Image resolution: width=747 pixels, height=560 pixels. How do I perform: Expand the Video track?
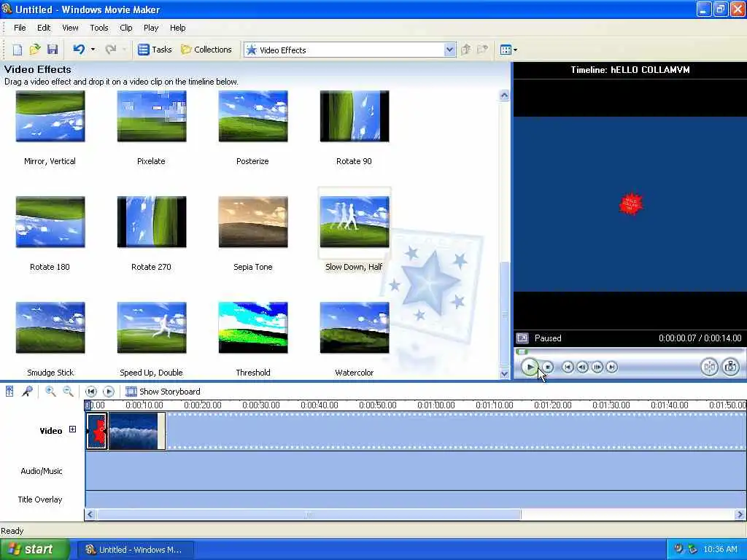coord(72,429)
